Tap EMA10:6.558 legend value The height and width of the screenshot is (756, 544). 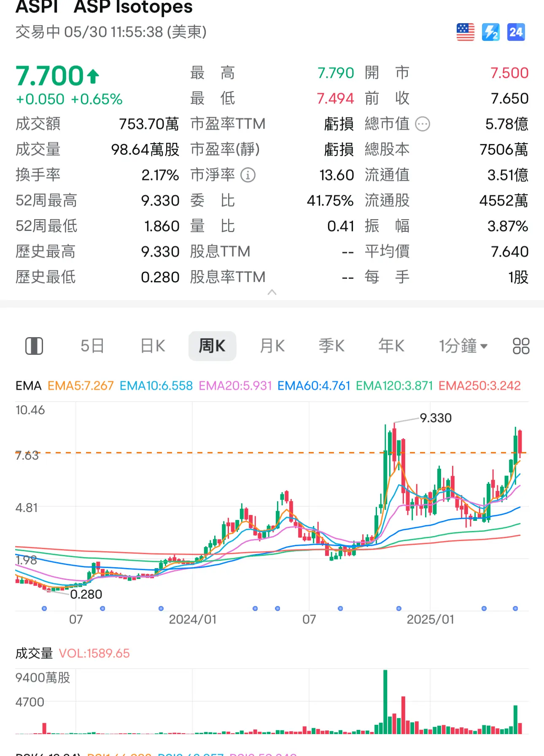click(156, 386)
